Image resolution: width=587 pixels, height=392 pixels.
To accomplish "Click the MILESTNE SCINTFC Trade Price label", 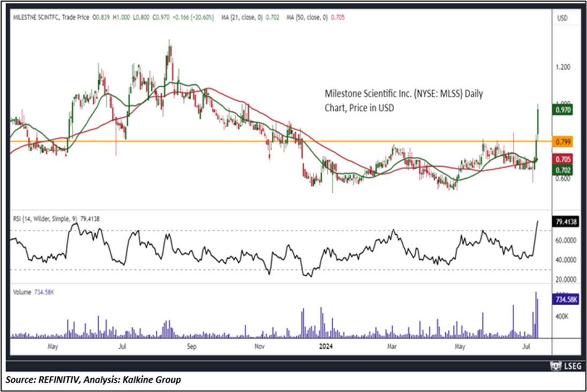I will point(51,17).
